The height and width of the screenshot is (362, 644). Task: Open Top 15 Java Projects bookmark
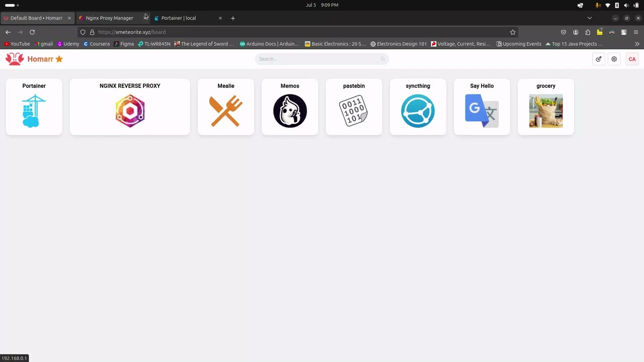coord(574,44)
